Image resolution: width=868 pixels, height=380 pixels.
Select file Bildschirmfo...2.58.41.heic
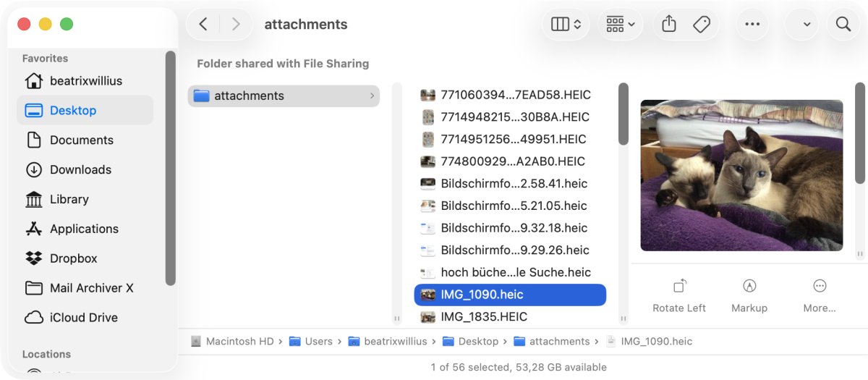[x=510, y=184]
